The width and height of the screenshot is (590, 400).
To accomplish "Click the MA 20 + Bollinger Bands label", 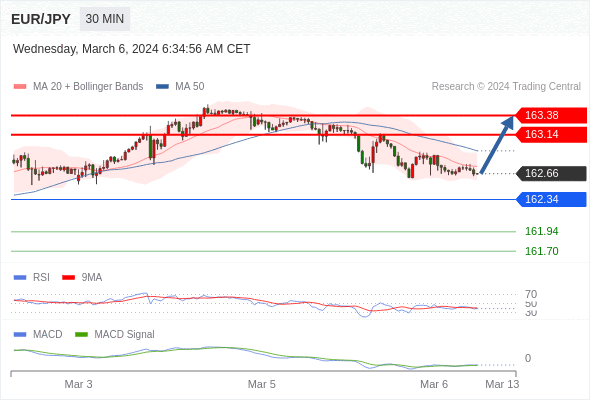I will click(x=88, y=87).
